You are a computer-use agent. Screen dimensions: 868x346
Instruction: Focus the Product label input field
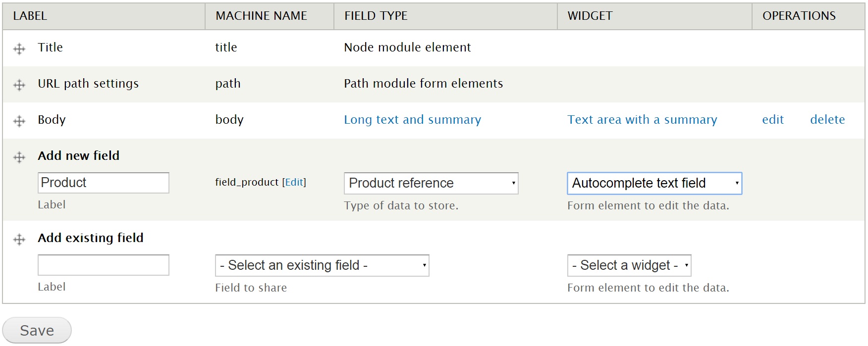pos(104,183)
